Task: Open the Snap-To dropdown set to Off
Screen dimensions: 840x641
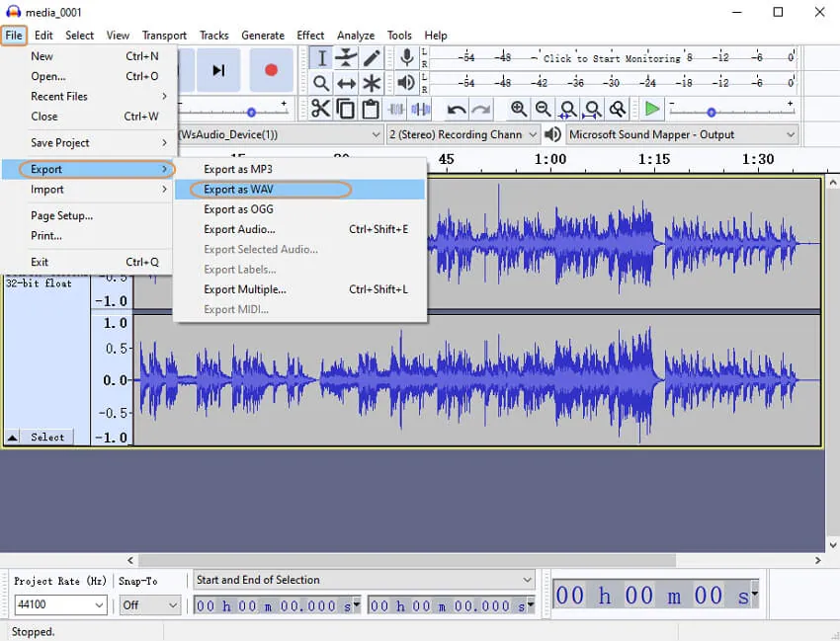Action: pos(150,605)
